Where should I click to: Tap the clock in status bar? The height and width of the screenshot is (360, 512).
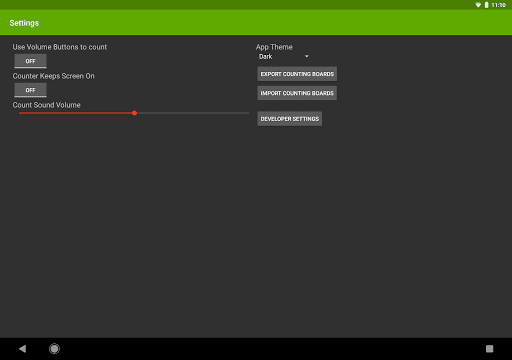point(499,5)
